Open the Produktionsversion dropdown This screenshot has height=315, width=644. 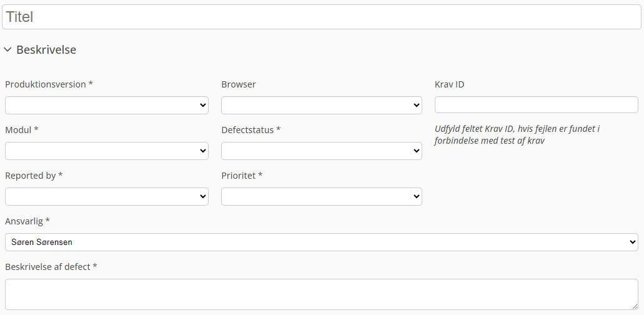point(107,106)
